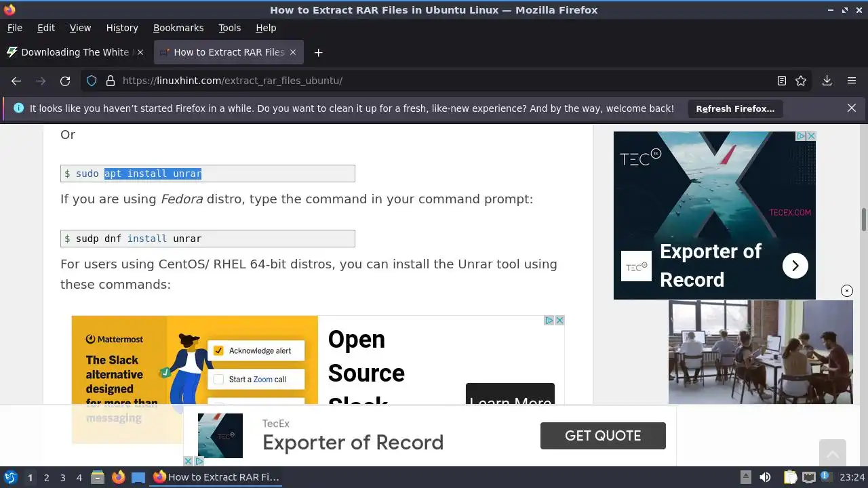
Task: Click the 'Exporter of Record' bottom banner text
Action: 353,443
